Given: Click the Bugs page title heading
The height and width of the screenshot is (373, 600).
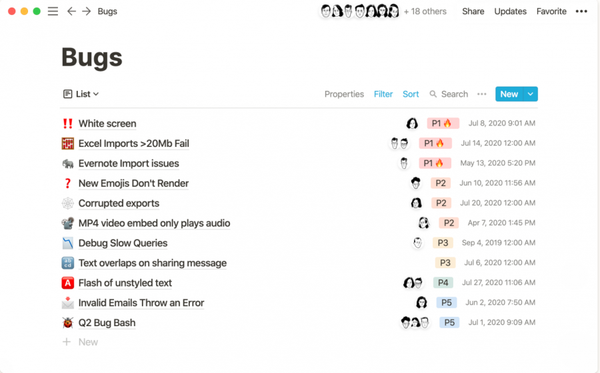Looking at the screenshot, I should (92, 57).
